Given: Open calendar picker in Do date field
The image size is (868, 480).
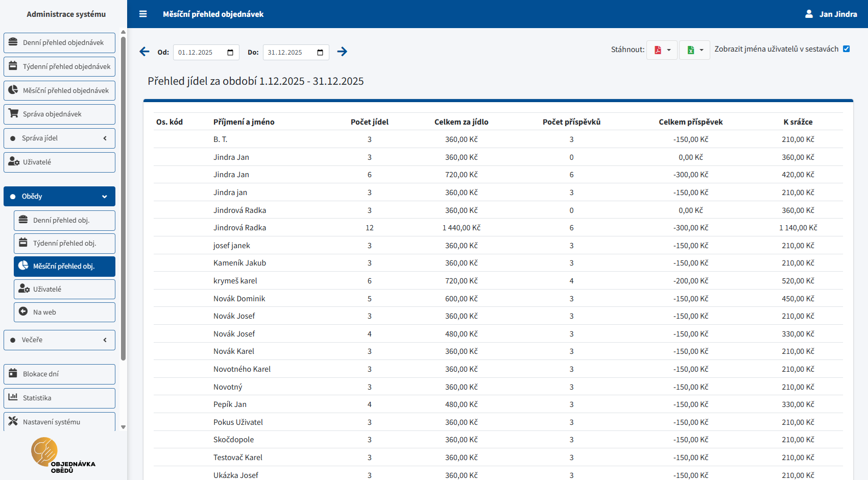Looking at the screenshot, I should 320,53.
